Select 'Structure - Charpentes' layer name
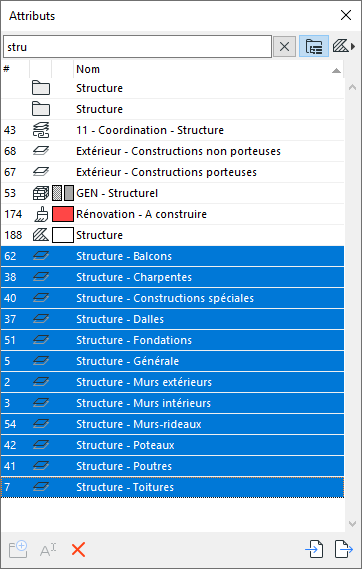 [134, 277]
